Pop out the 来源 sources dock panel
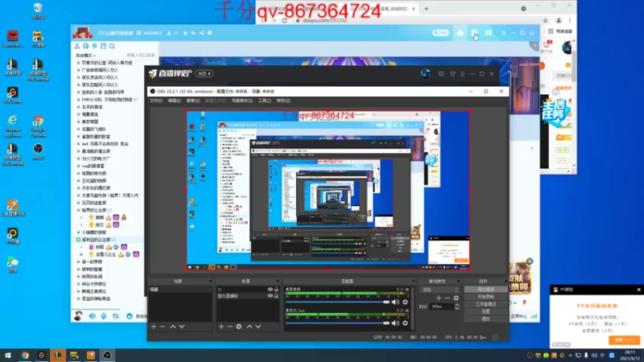This screenshot has width=644, height=362. pos(278,281)
